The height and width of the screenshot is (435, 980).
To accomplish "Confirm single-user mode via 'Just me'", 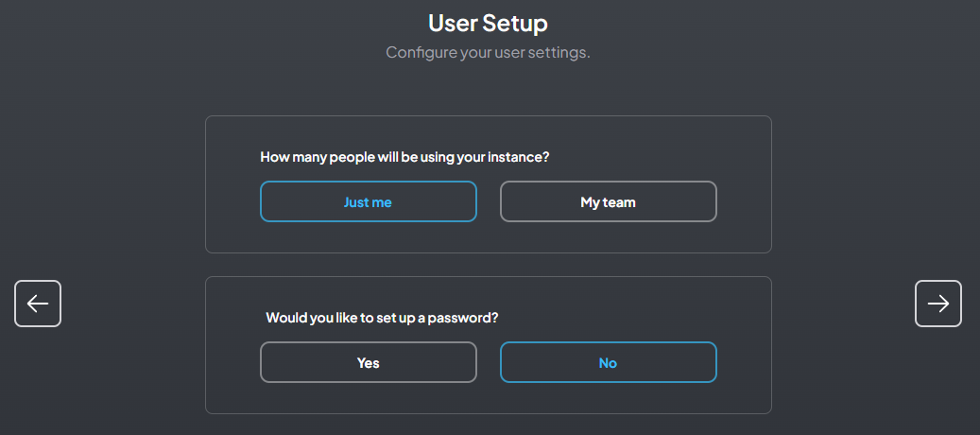I will 368,201.
